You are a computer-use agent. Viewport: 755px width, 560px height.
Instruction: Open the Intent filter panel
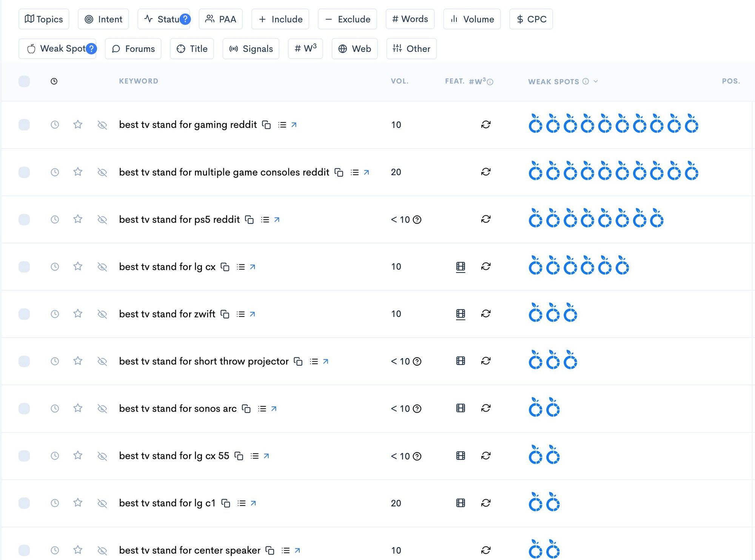(103, 19)
